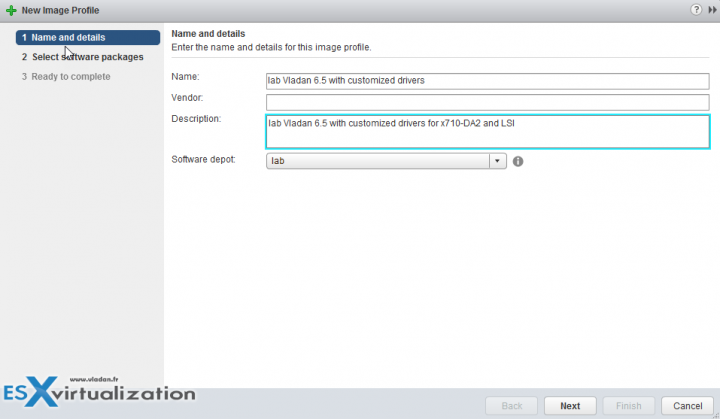Select step 1 Name and details

88,38
